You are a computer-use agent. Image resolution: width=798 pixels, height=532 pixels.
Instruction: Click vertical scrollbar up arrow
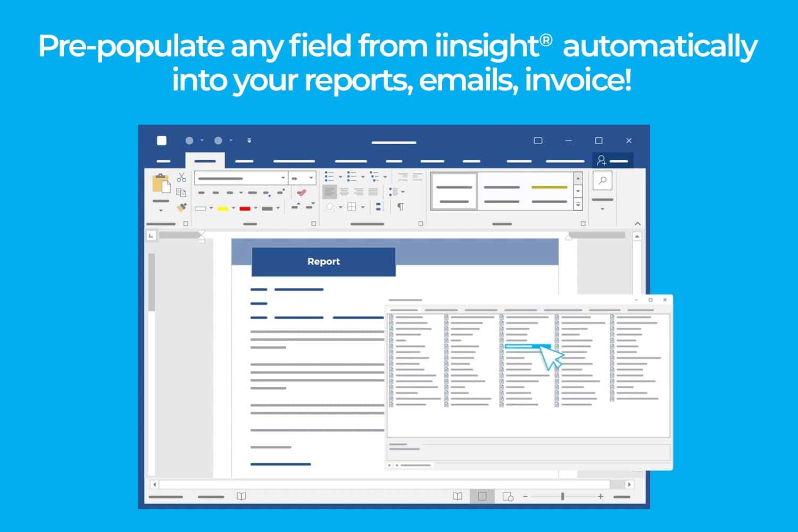637,236
